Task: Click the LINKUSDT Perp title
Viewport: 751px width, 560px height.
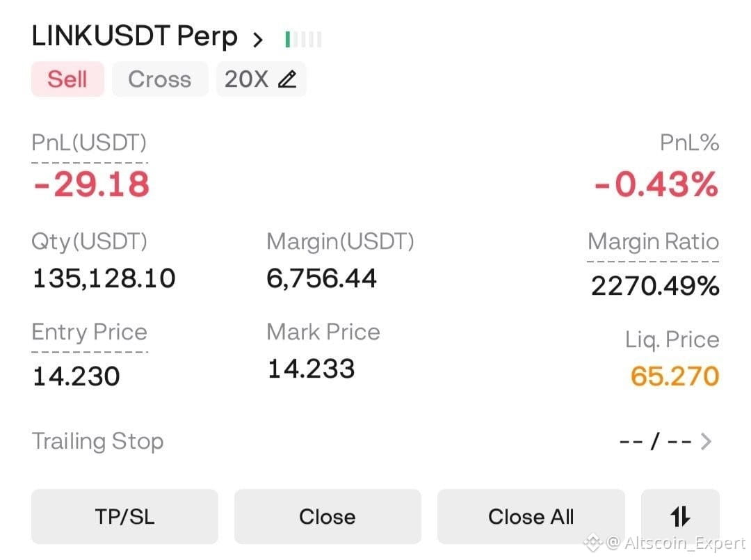Action: point(135,36)
